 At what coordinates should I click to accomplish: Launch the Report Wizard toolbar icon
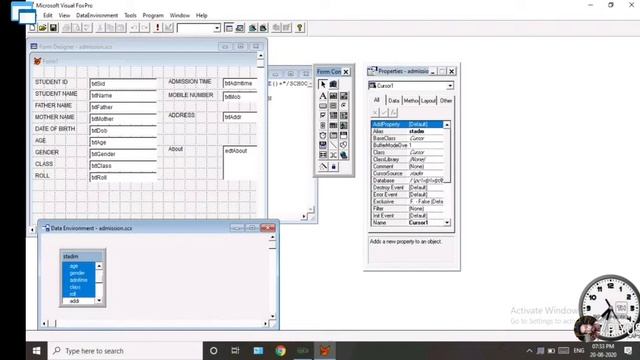tap(263, 28)
